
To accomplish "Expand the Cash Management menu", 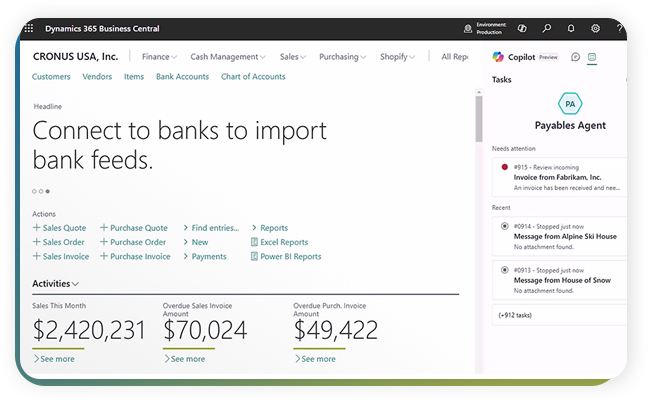I will coord(228,57).
